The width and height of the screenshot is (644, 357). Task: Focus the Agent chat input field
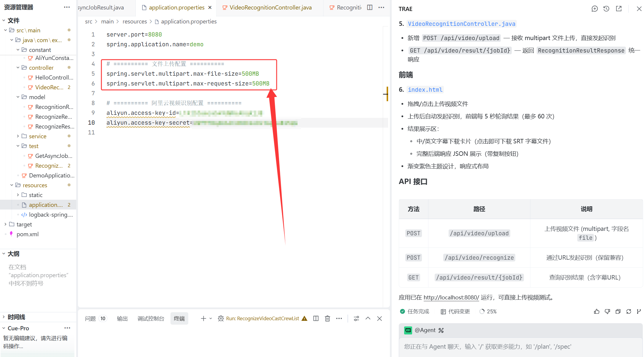521,346
